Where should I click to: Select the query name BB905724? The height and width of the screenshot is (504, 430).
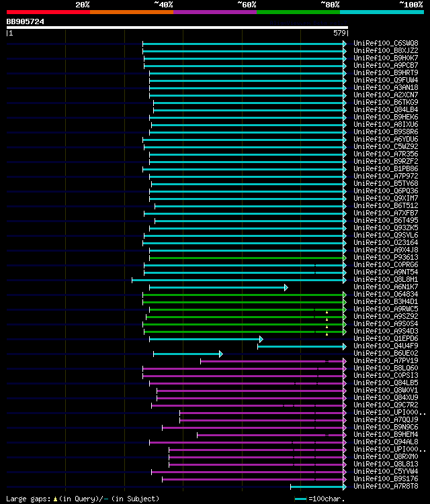coord(25,21)
